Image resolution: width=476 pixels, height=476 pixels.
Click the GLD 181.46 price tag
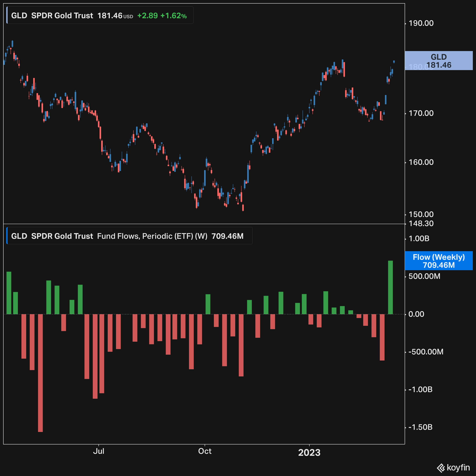coord(439,61)
